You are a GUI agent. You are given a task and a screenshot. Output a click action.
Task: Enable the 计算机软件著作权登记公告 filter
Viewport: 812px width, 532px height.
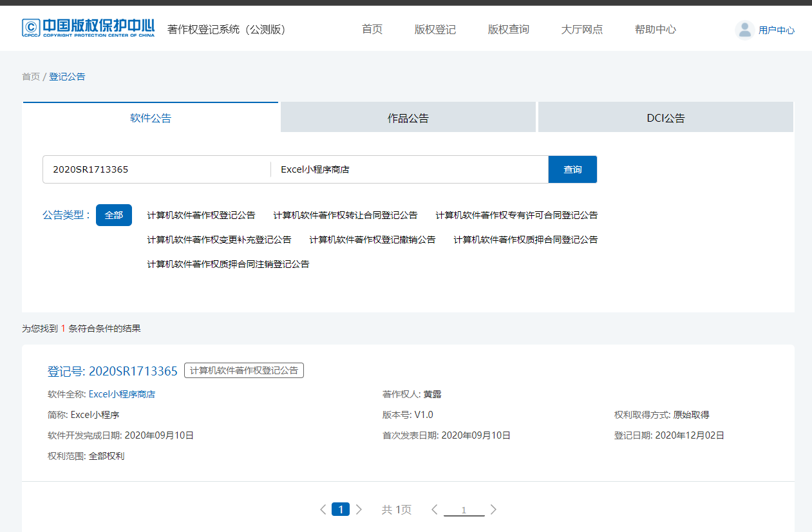click(x=201, y=215)
